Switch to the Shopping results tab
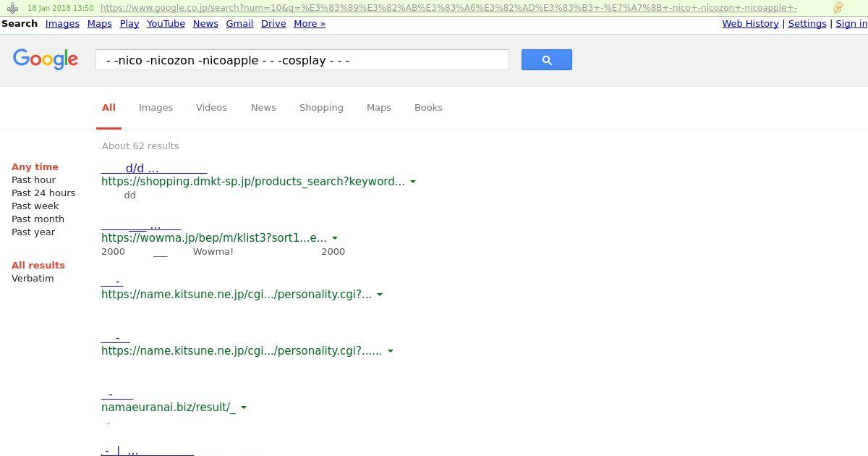868x456 pixels. [321, 108]
